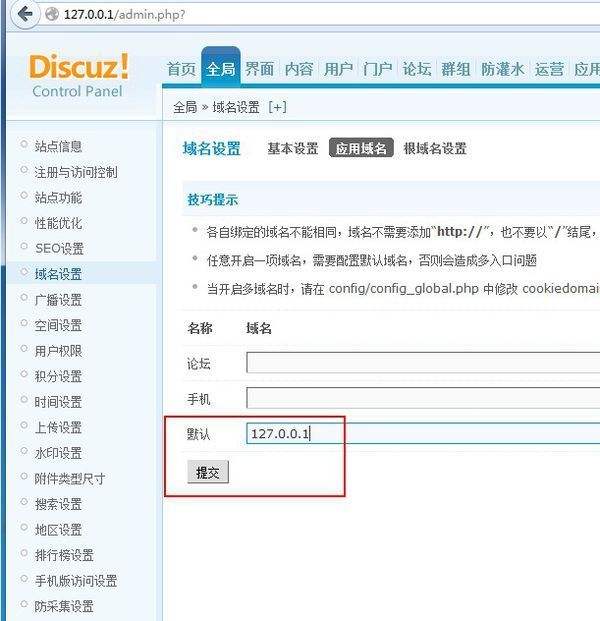
Task: Expand the [+] next to 域名设置 breadcrumb
Action: coord(277,107)
